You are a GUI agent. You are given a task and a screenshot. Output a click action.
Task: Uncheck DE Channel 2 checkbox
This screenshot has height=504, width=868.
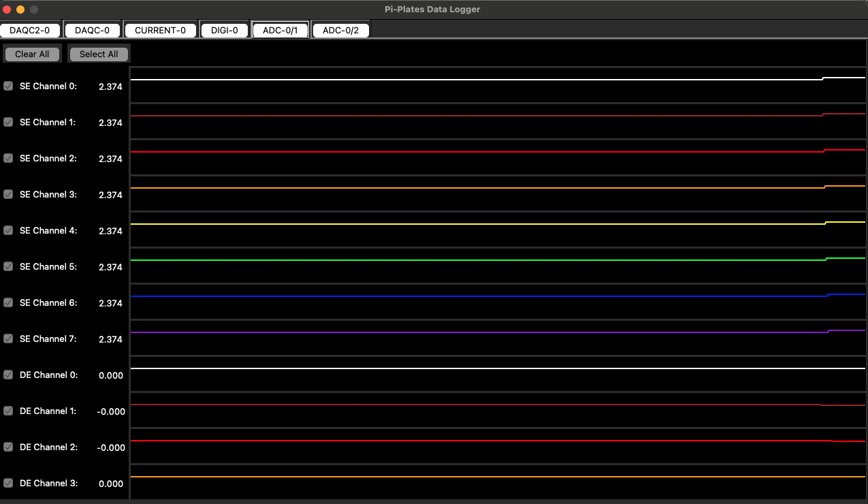click(x=8, y=447)
